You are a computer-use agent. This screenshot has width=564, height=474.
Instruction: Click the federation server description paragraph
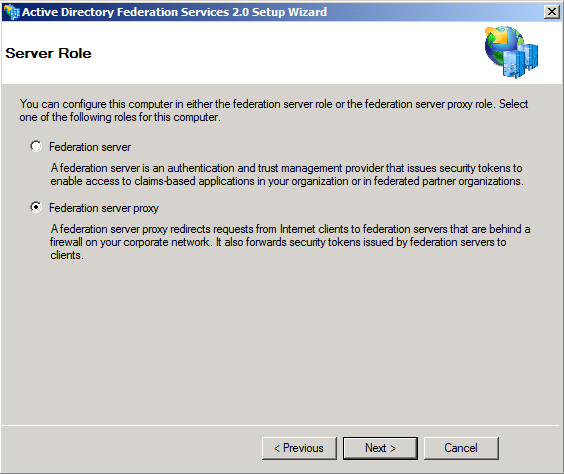coord(287,174)
